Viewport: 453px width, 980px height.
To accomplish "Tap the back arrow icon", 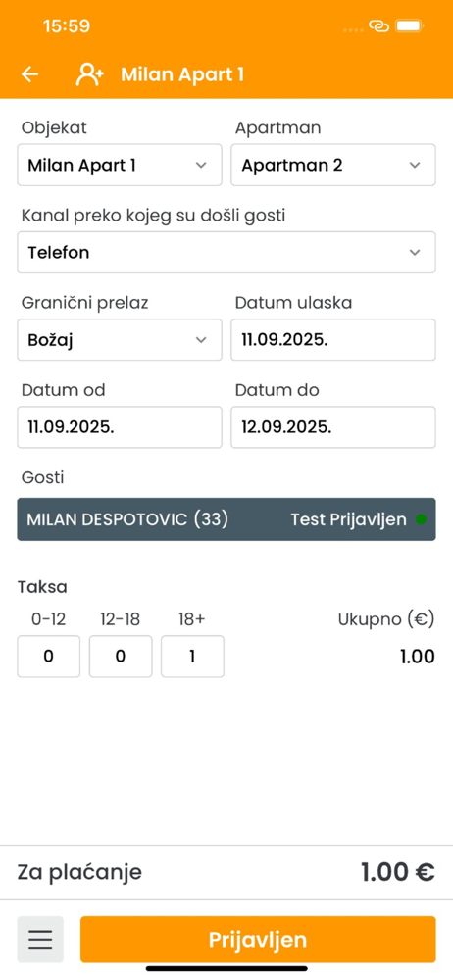I will 30,74.
